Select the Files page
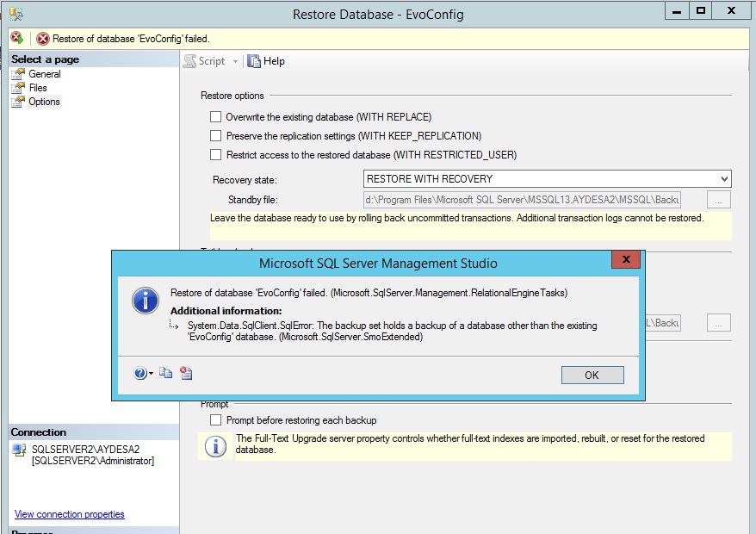The image size is (756, 534). (x=38, y=88)
